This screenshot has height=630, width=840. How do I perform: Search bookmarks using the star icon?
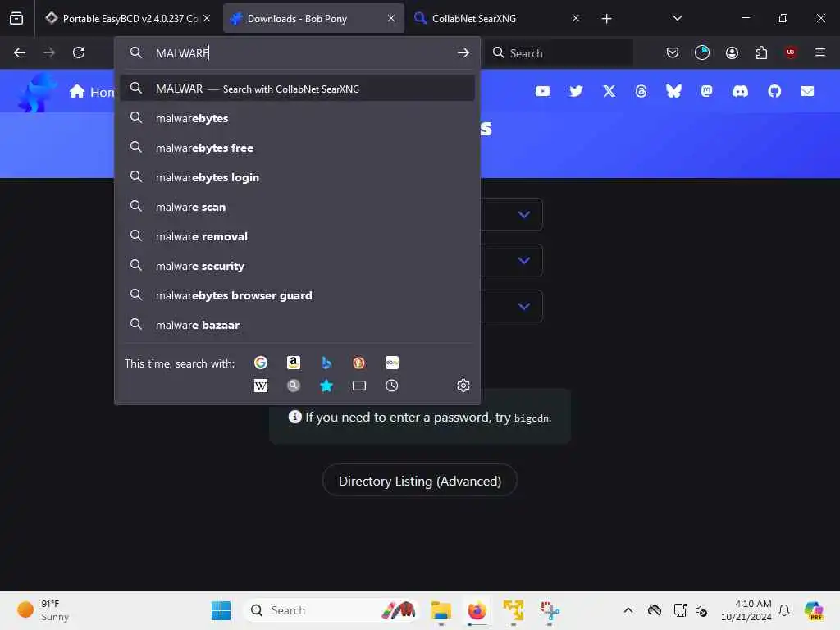coord(326,386)
